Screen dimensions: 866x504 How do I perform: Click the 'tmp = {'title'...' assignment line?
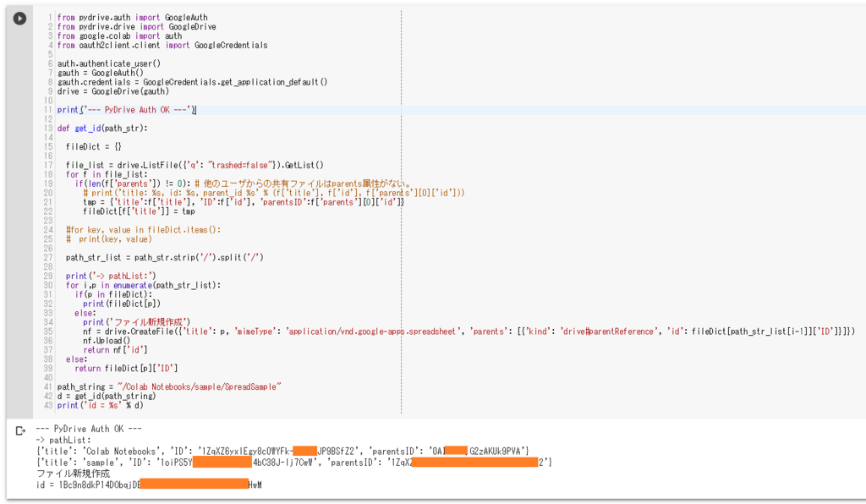pos(244,202)
